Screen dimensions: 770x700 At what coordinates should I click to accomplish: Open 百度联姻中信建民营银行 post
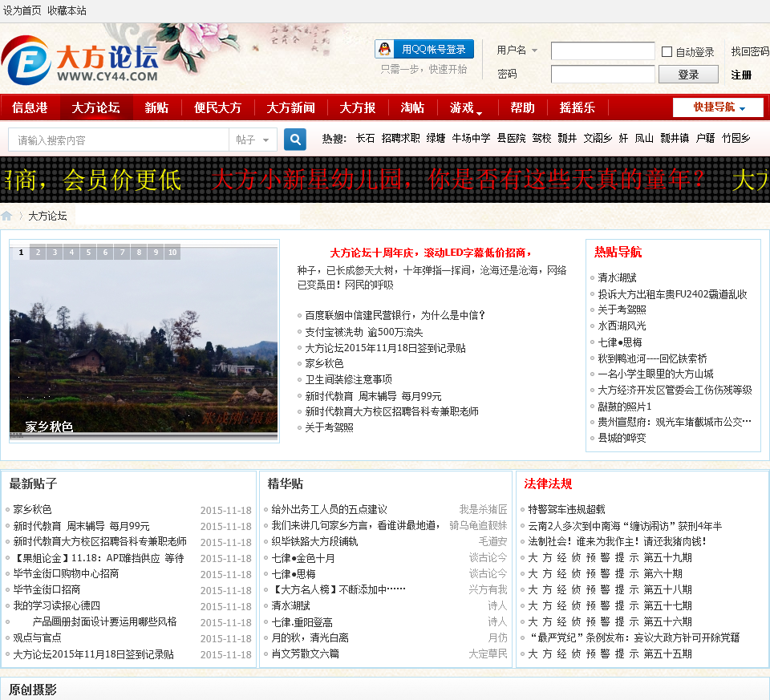[x=395, y=315]
